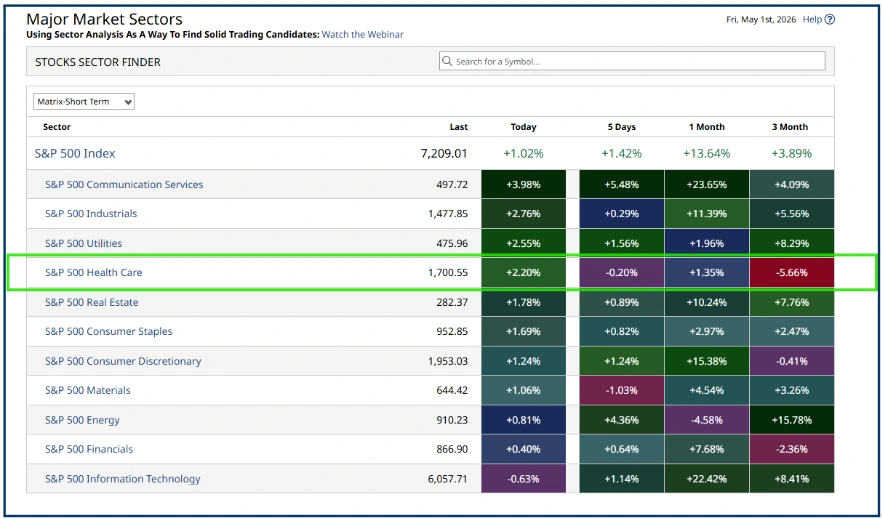Click the Last column header
This screenshot has height=519, width=883.
458,127
